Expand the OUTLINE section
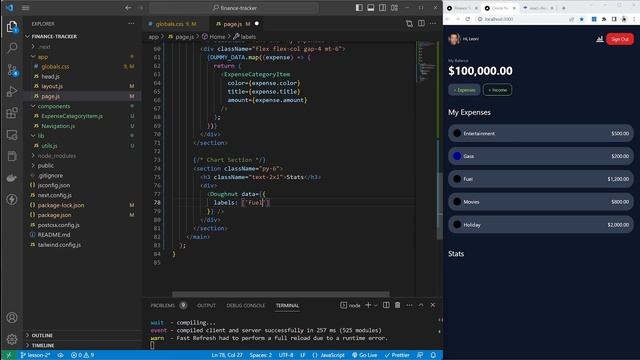Screen dimensions: 640x360 point(42,335)
